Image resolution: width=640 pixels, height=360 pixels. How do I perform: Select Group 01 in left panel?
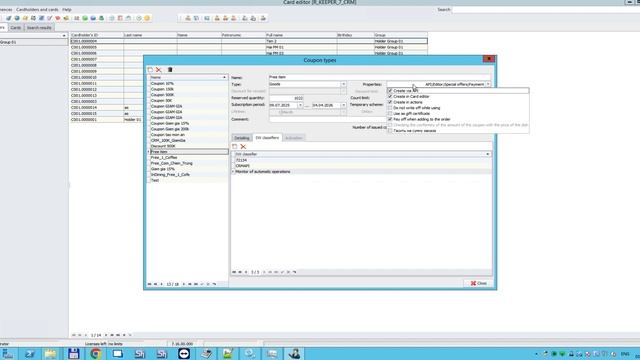pos(33,42)
